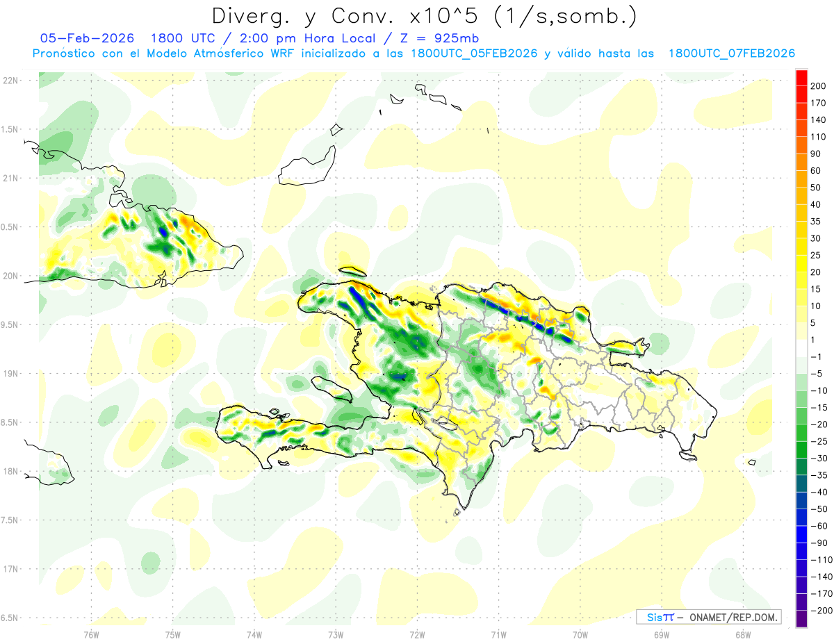The height and width of the screenshot is (644, 834).
Task: Click the '-30' value on the color bar
Action: pyautogui.click(x=819, y=458)
